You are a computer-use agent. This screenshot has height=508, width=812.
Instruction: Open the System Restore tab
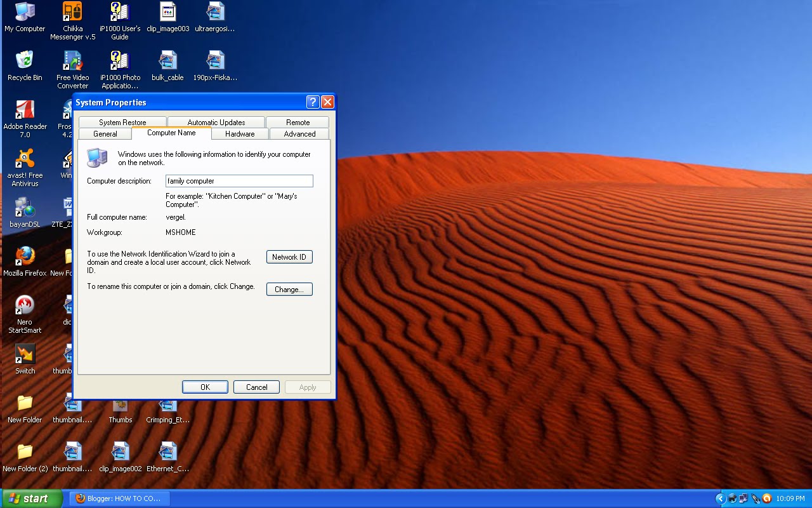point(122,122)
